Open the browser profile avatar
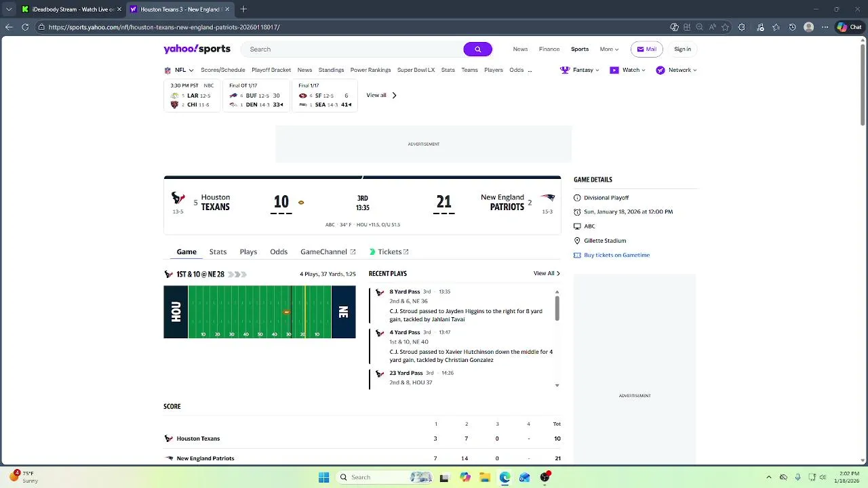 pos(808,27)
